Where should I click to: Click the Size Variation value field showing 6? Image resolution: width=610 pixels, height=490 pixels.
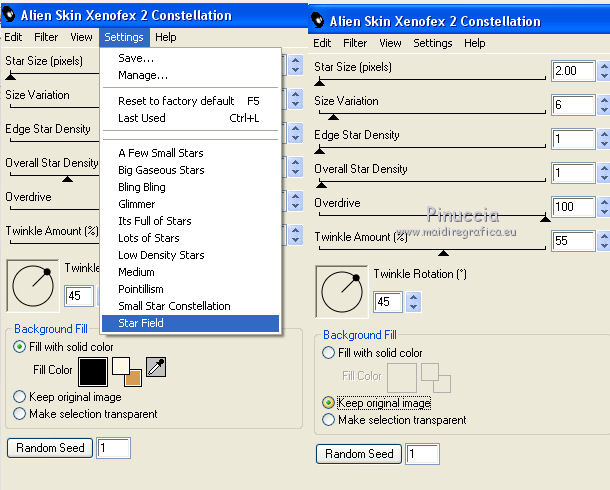click(573, 105)
